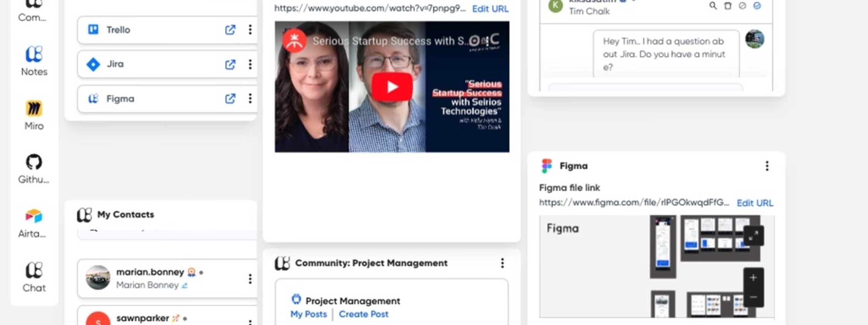Click the Create Post link
Image resolution: width=868 pixels, height=325 pixels.
tap(363, 314)
